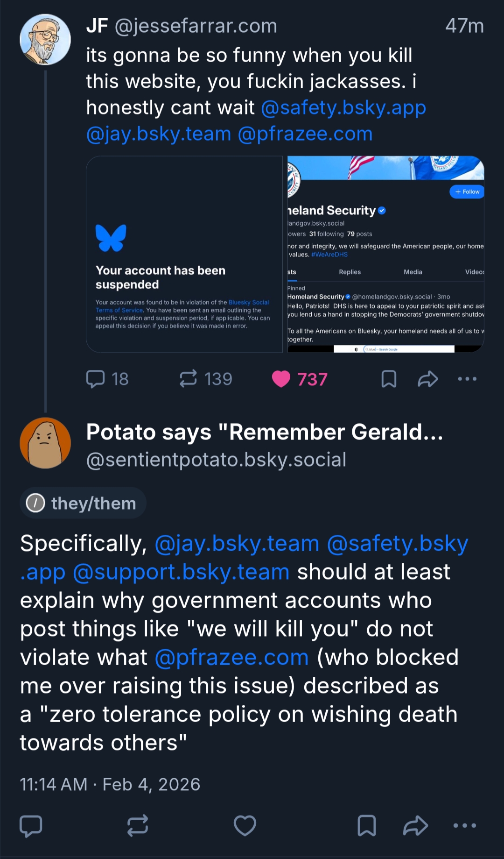Screen dimensions: 504x859
Task: Share the Potato post
Action: point(415,825)
